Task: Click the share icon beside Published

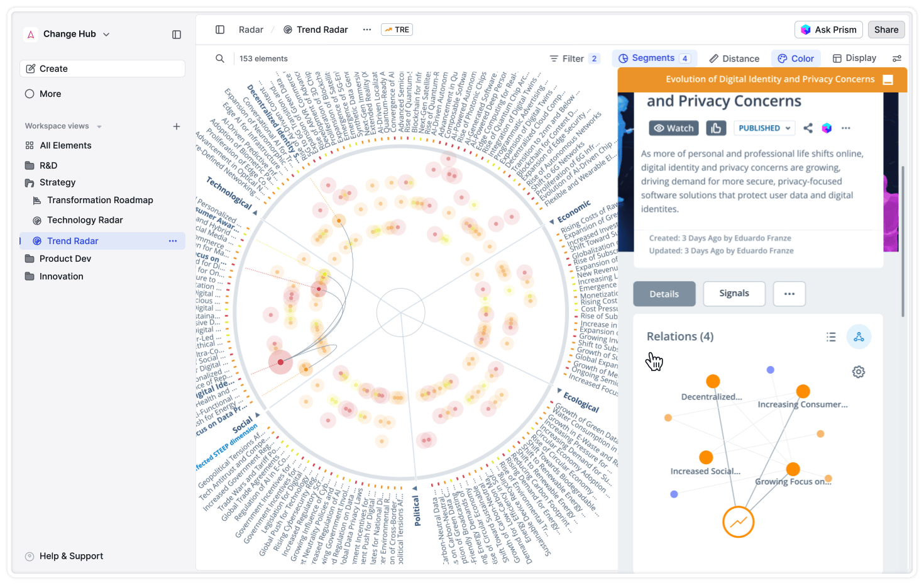Action: [808, 128]
